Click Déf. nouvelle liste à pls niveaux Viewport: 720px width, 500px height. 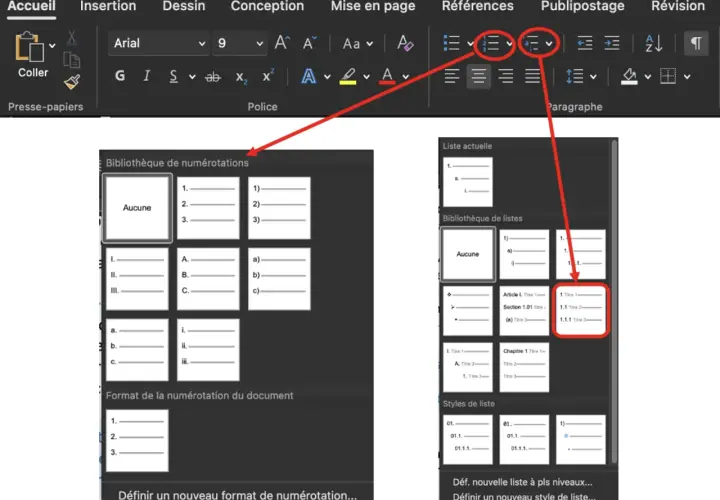[x=523, y=482]
